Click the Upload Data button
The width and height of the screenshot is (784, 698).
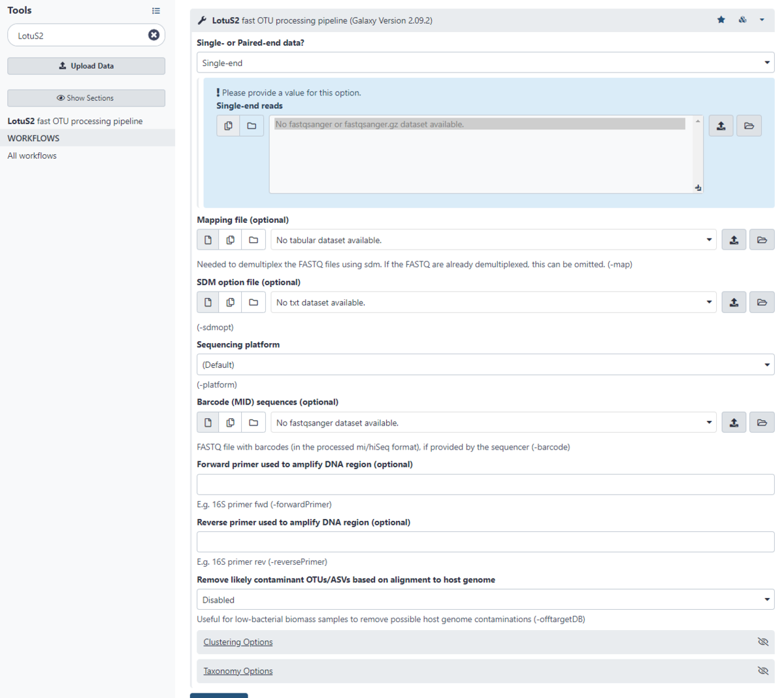click(86, 66)
